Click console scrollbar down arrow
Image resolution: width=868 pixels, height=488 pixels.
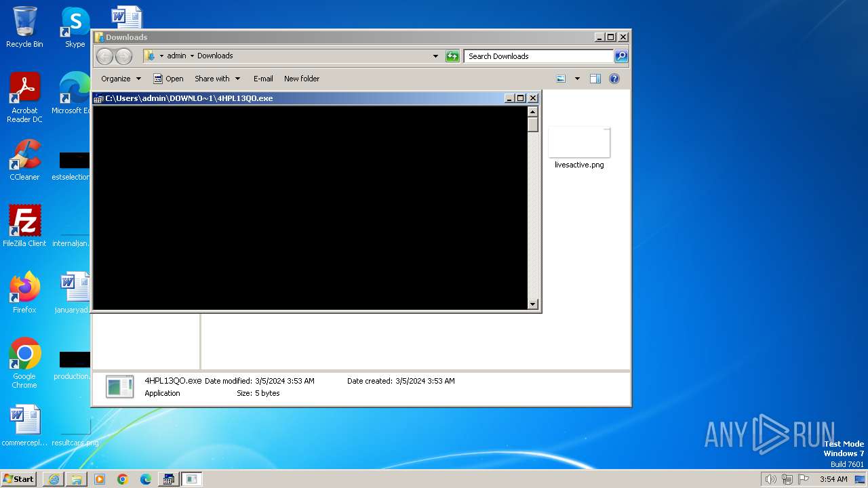point(533,304)
